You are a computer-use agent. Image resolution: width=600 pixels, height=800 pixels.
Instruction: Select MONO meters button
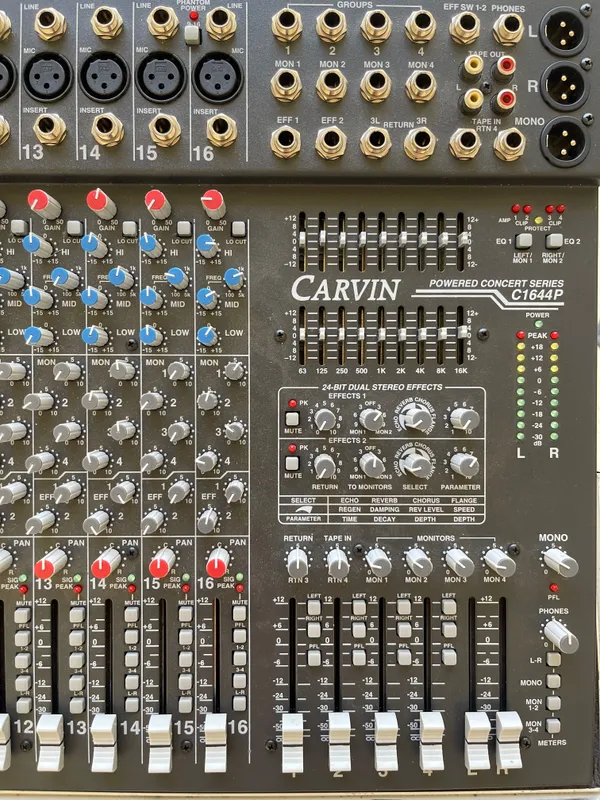tap(554, 681)
